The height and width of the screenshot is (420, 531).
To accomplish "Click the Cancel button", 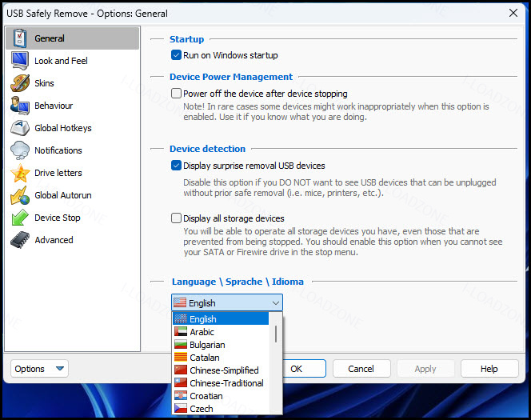I will click(361, 369).
